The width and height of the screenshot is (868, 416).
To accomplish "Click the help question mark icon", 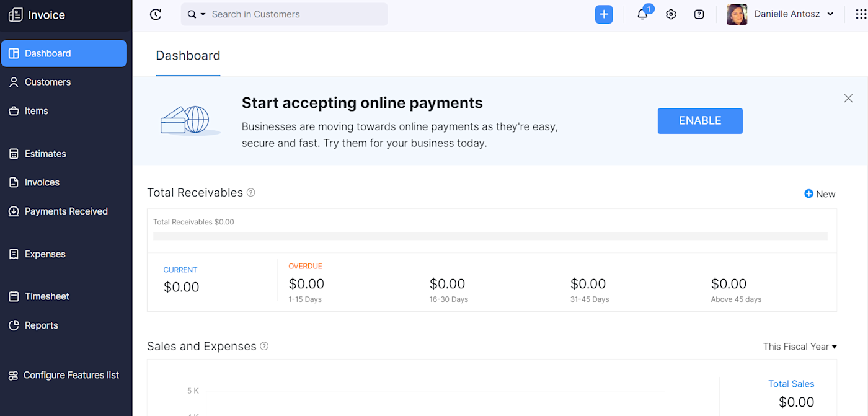I will coord(699,14).
